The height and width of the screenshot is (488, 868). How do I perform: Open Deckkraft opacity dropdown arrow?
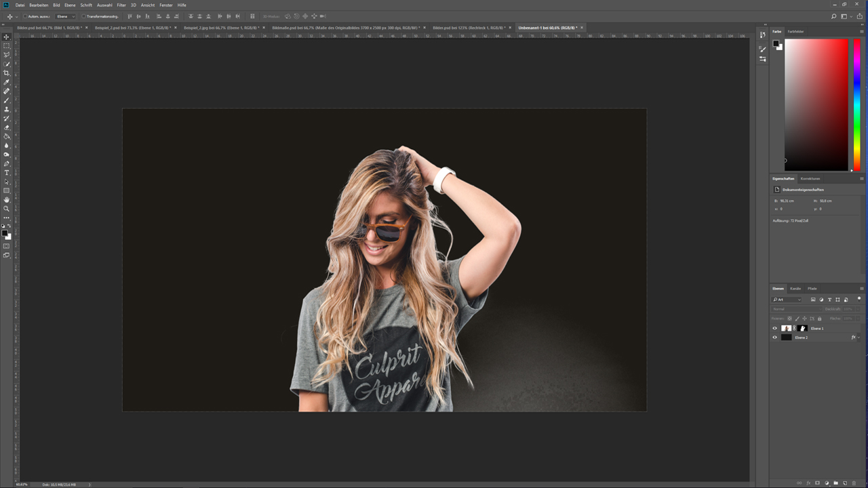pyautogui.click(x=858, y=309)
